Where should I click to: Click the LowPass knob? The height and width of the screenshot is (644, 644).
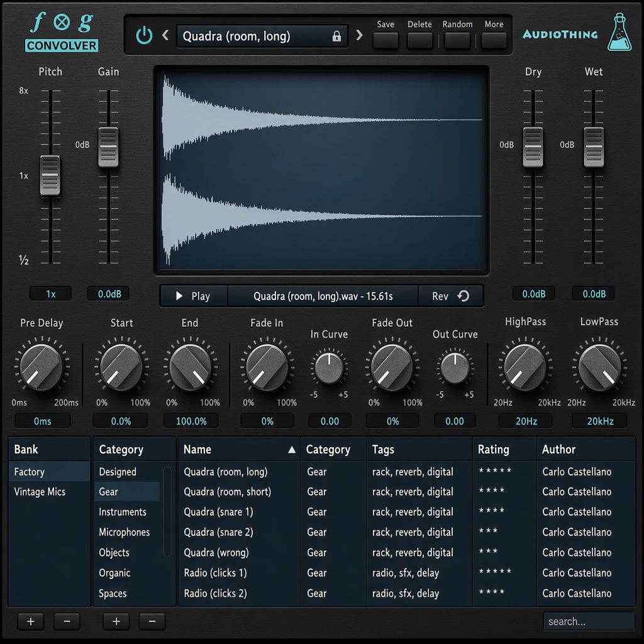(x=599, y=367)
